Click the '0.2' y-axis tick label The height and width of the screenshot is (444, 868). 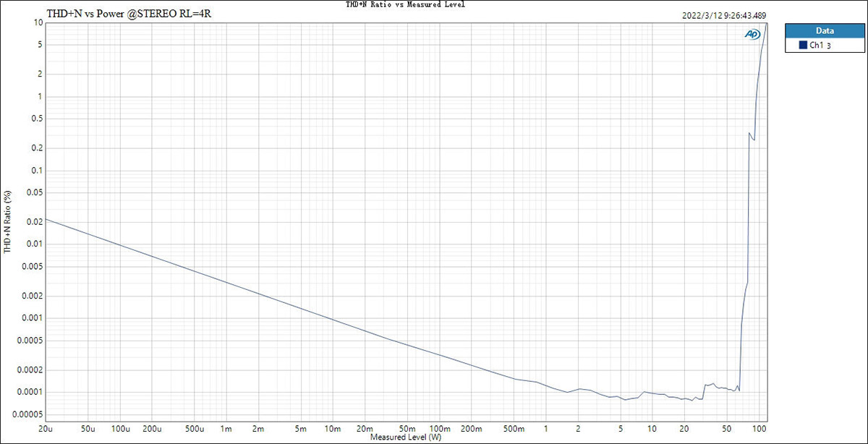click(x=37, y=148)
